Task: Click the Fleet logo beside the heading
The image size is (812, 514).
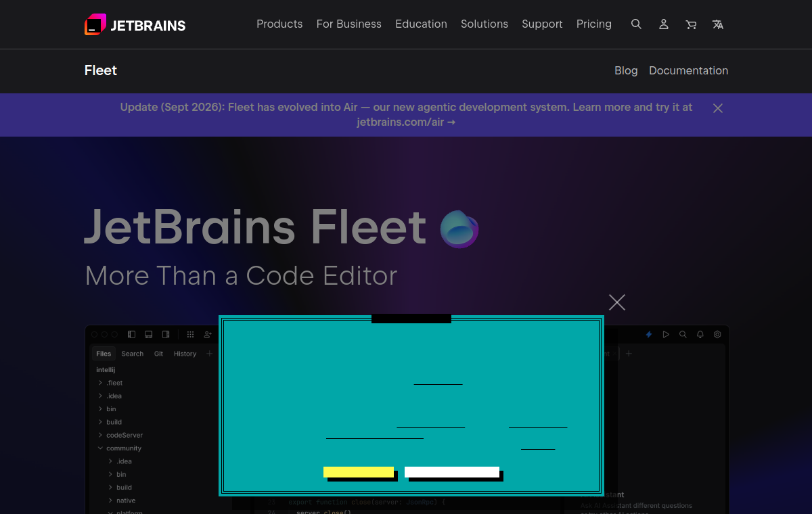Action: (x=459, y=229)
